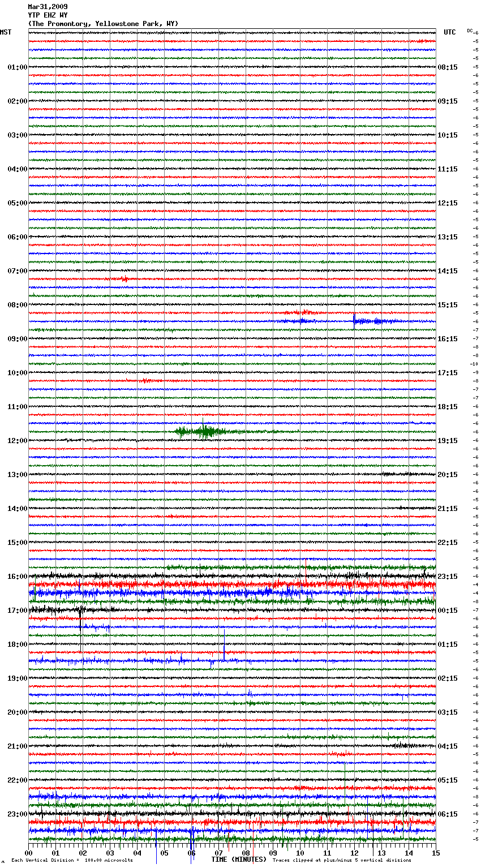The height and width of the screenshot is (868, 481).
Task: Click The Promontory, Yellowstone Park, WY title
Action: tap(103, 24)
